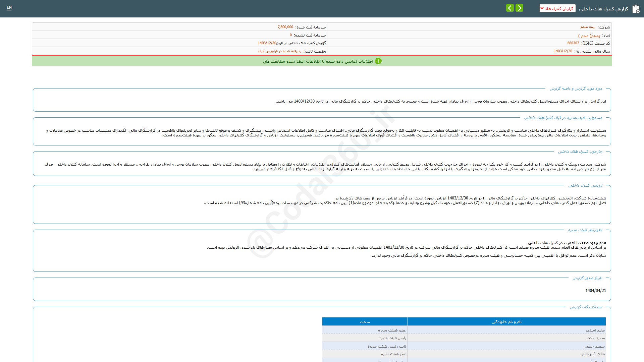Select signer name هادي گنج خانلو
This screenshot has width=644, height=362.
pos(593,354)
